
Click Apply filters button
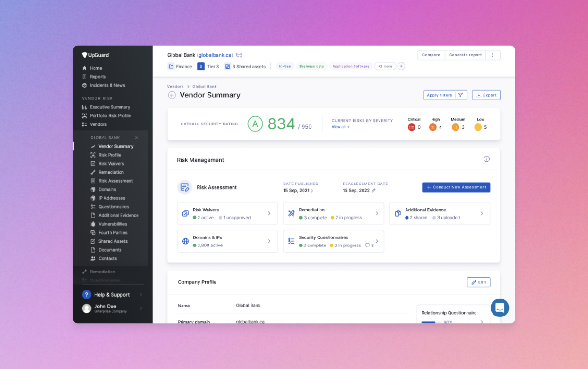(x=445, y=95)
